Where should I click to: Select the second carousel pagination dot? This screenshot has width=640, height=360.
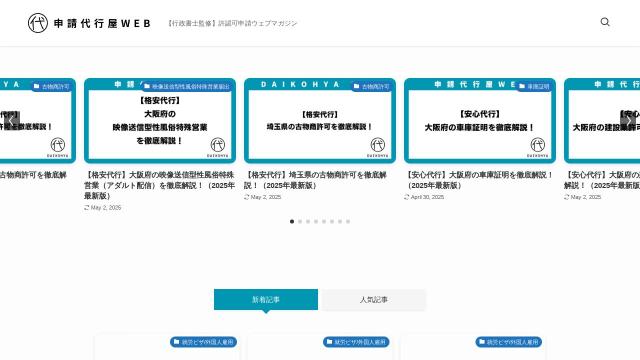tap(300, 221)
